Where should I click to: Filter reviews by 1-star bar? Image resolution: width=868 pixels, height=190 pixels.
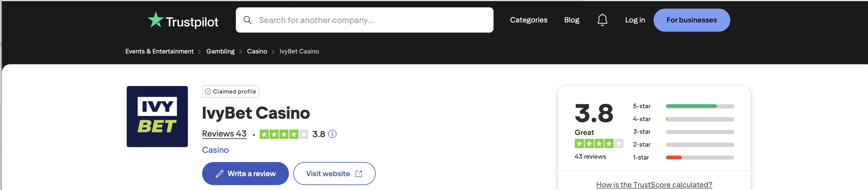pos(700,158)
